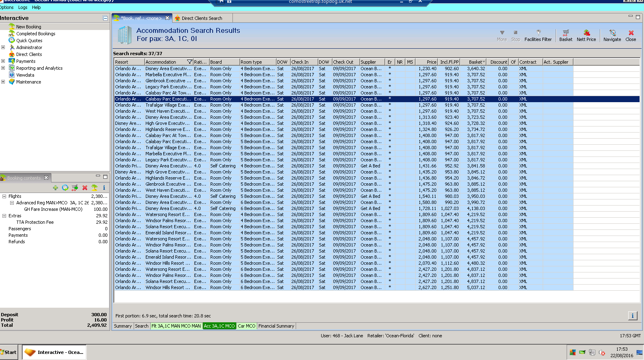Expand the Reporting and Analytics node
Screen dimensions: 644x360
(x=3, y=68)
